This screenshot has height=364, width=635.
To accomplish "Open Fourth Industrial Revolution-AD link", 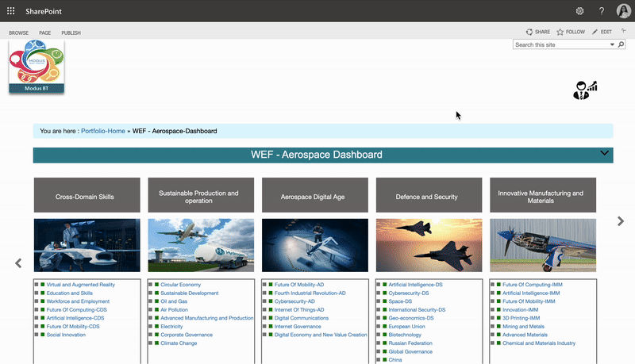I will click(310, 293).
